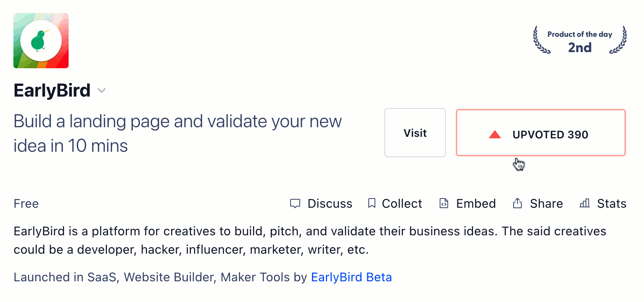Click the Stats bar chart icon
644x302 pixels.
[x=585, y=203]
